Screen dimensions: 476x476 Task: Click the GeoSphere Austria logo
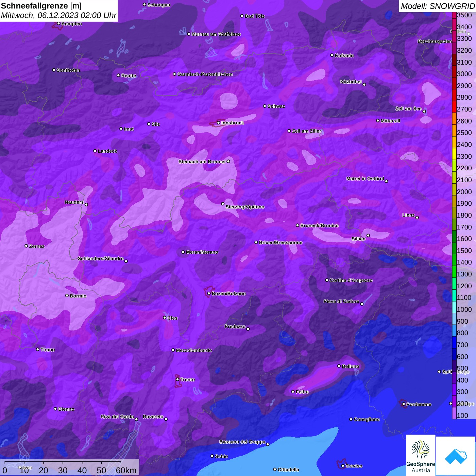[421, 455]
